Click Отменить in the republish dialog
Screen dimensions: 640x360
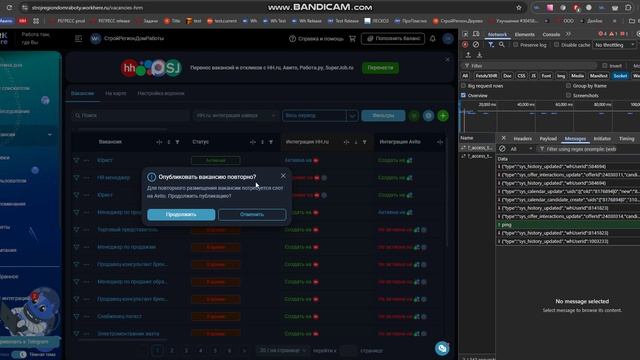(252, 214)
